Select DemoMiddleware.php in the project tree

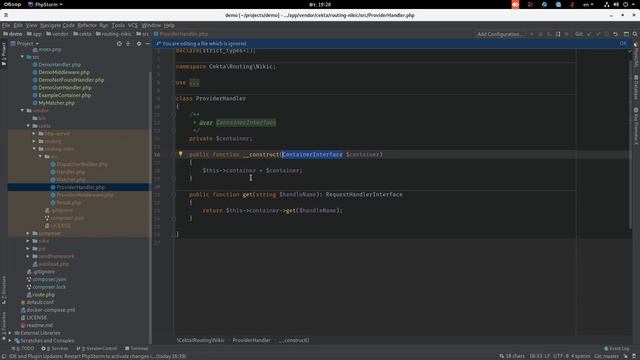[64, 72]
